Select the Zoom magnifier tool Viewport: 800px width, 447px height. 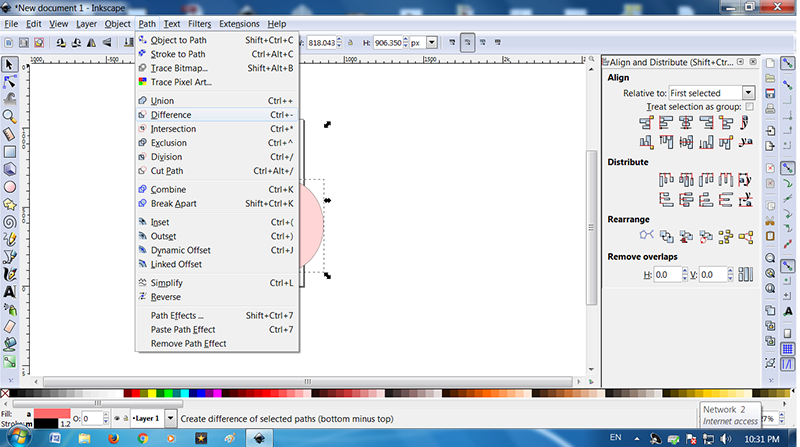(x=9, y=117)
